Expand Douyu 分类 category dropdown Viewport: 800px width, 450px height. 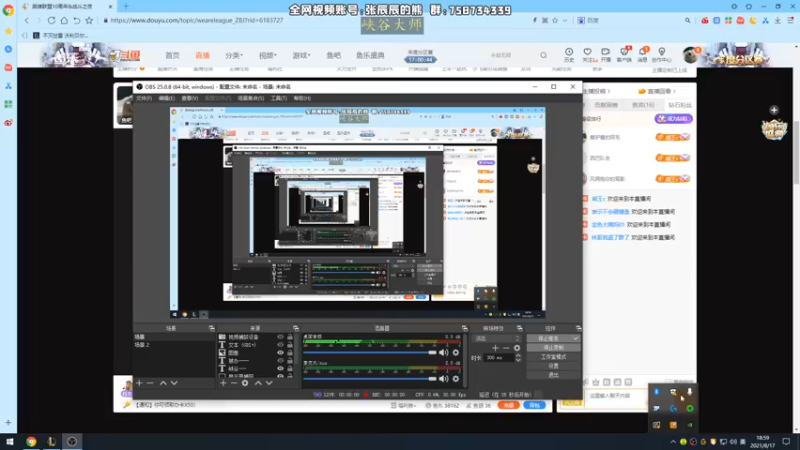click(x=234, y=55)
